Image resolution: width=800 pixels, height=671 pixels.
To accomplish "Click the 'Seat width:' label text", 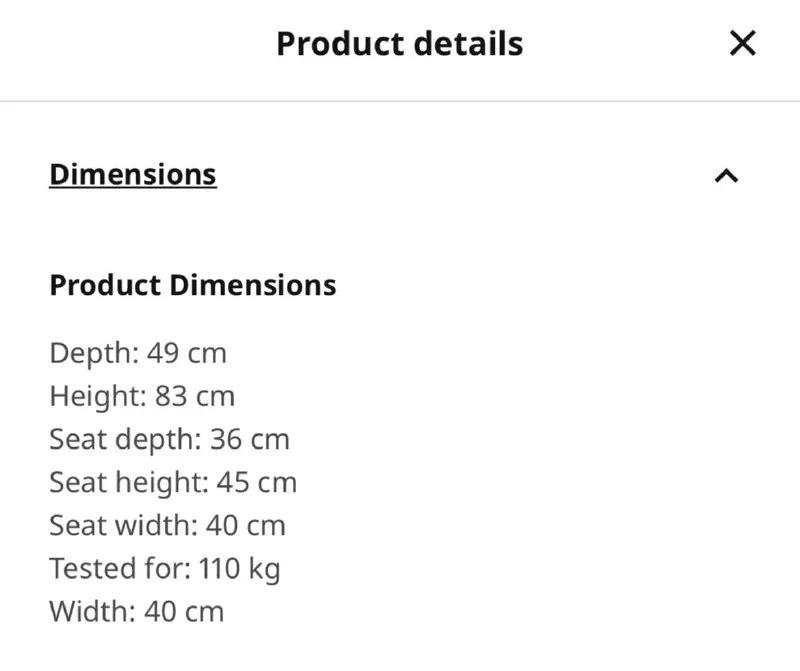I will click(x=123, y=525).
